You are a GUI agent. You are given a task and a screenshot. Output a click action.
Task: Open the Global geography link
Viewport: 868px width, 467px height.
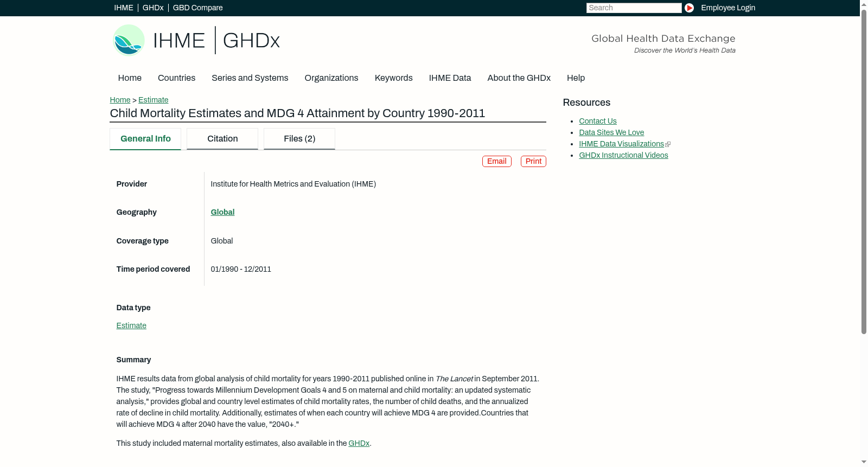[222, 212]
